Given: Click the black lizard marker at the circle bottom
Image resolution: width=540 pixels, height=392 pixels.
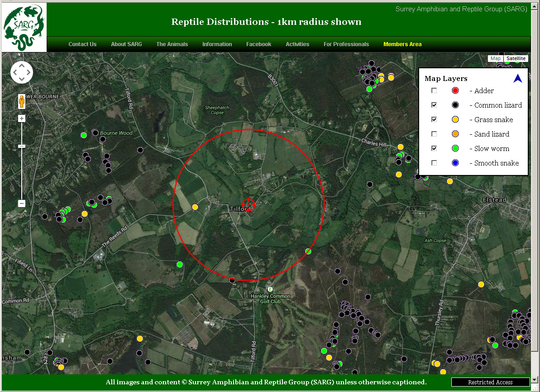Looking at the screenshot, I should click(233, 280).
